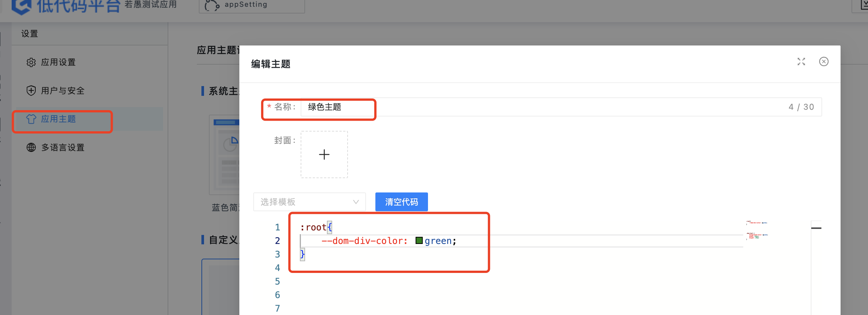
Task: Click the closing brace on line 3
Action: point(302,254)
